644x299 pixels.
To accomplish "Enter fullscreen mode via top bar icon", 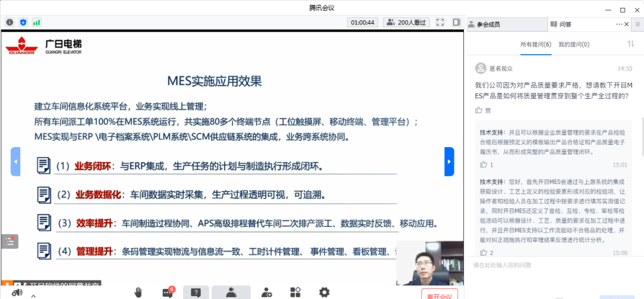I will coord(440,22).
